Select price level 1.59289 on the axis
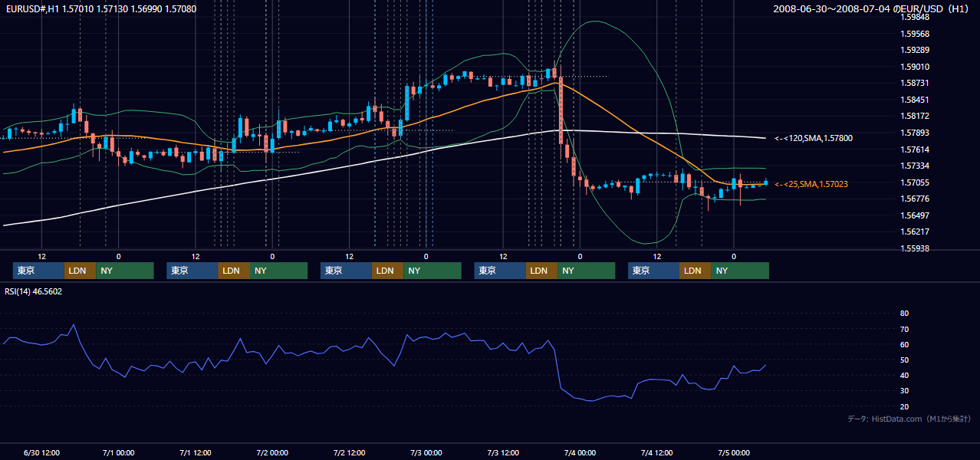 pyautogui.click(x=915, y=51)
